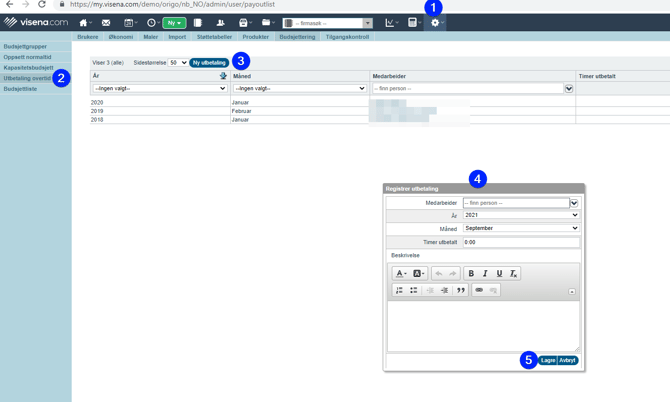Toggle underline formatting
Screen dimensions: 670x402
click(x=499, y=273)
